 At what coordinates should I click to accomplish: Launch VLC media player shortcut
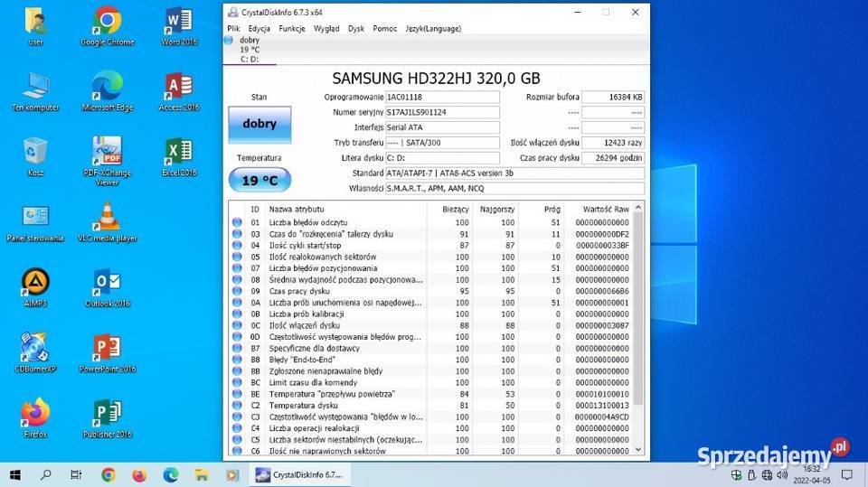(108, 222)
